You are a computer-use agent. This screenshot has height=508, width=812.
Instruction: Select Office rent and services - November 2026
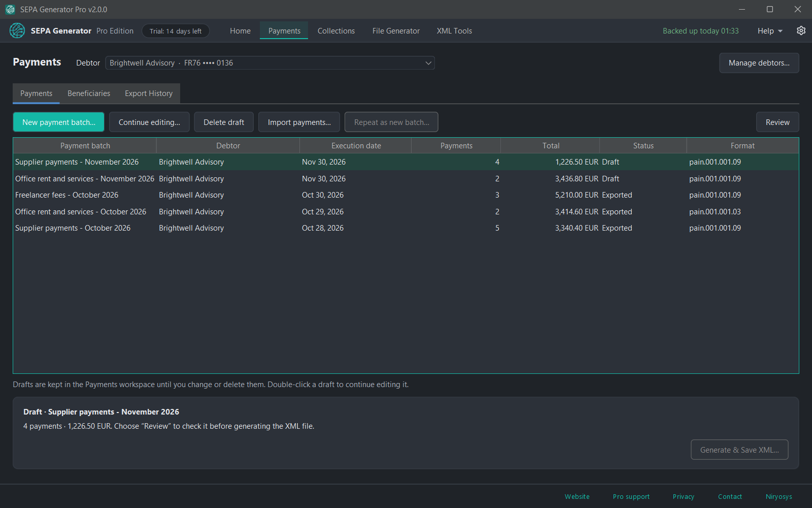click(406, 179)
